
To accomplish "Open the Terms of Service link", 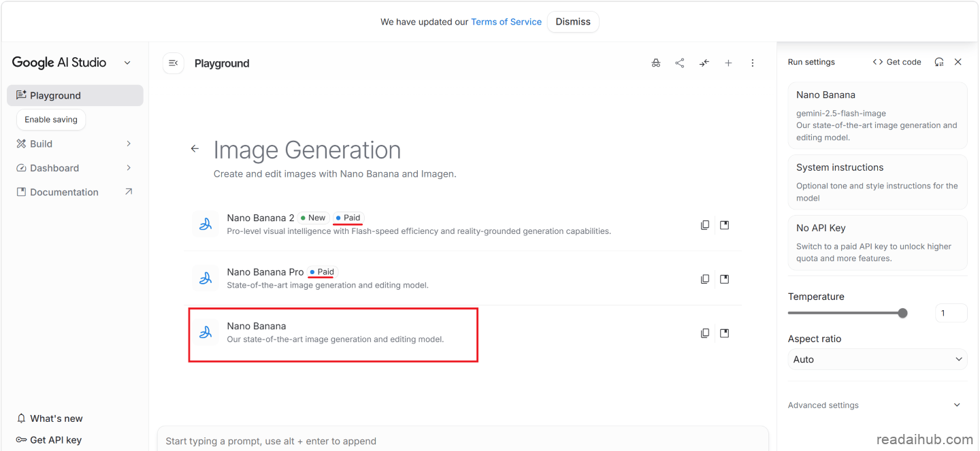I will click(x=506, y=22).
